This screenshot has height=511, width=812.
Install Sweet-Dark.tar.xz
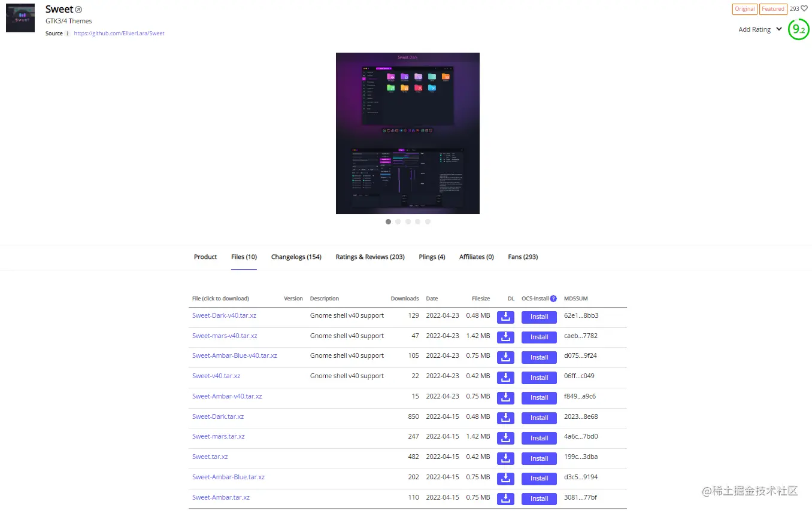pyautogui.click(x=539, y=418)
